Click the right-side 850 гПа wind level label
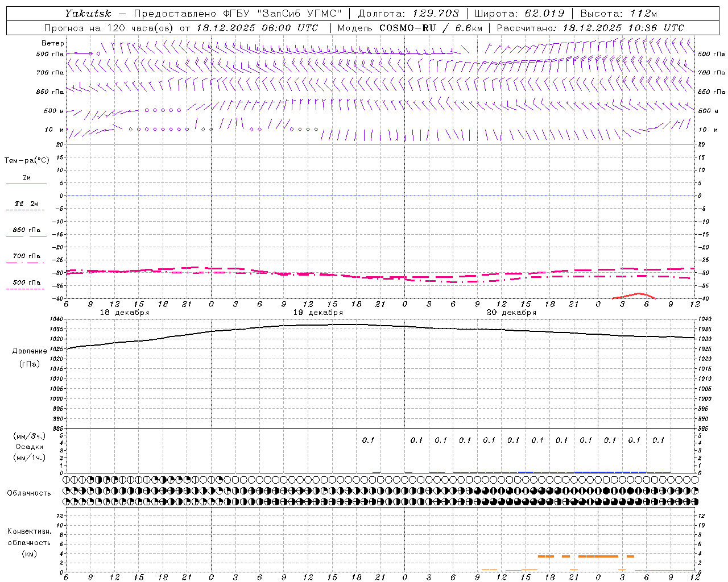Image resolution: width=728 pixels, height=582 pixels. point(712,92)
